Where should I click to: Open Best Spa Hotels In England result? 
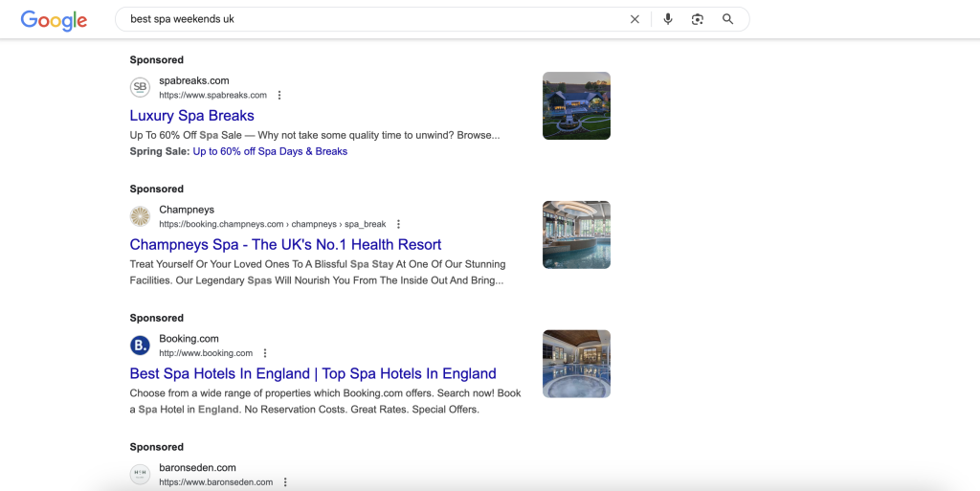pyautogui.click(x=313, y=373)
